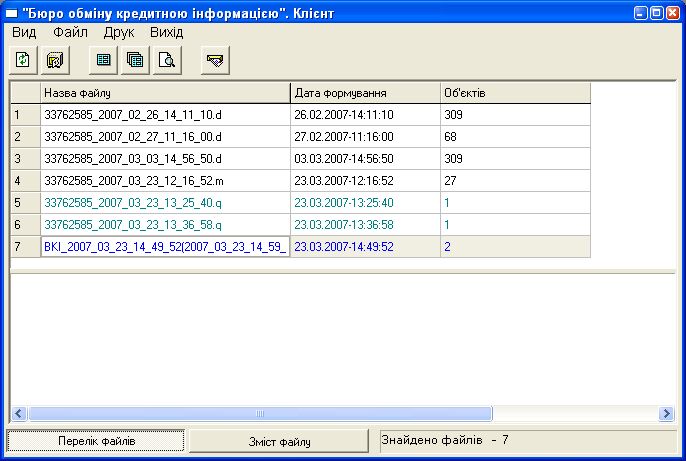Image resolution: width=686 pixels, height=461 pixels.
Task: Click date cell 23.03.2007-12:16:52
Action: [x=365, y=181]
